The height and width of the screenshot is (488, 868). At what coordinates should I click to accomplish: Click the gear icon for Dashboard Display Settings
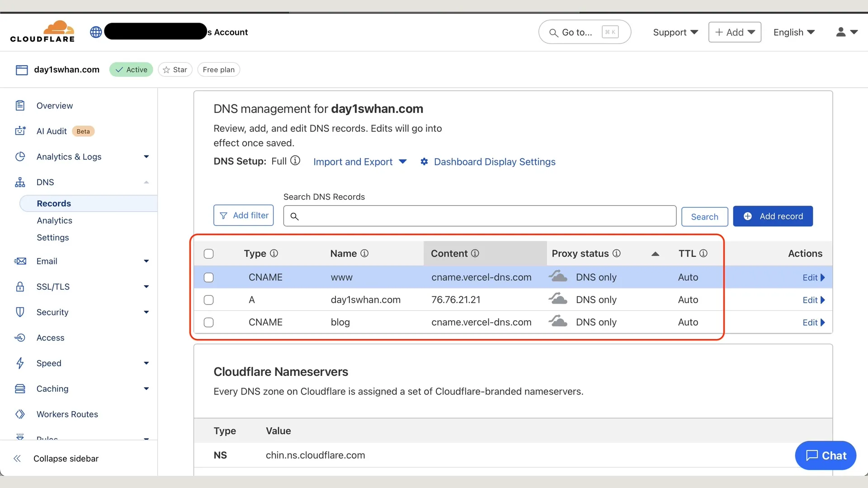pos(424,161)
